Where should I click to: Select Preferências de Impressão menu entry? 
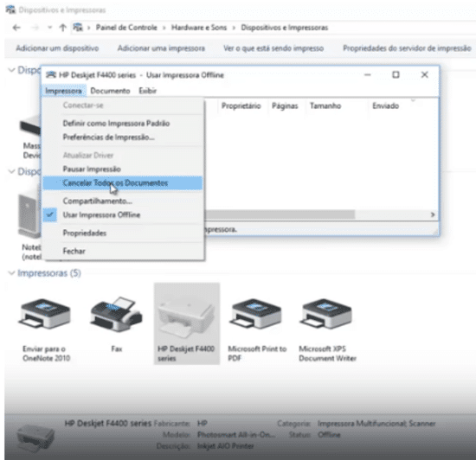tap(123, 137)
